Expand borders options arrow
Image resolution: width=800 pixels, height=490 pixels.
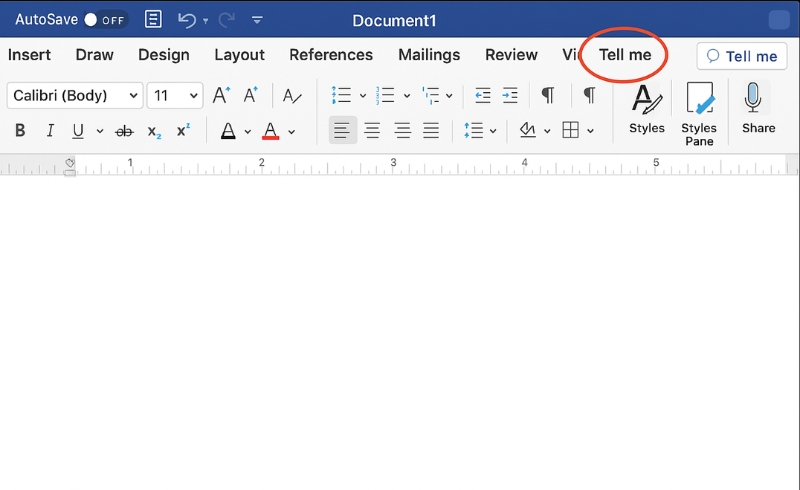tap(590, 131)
